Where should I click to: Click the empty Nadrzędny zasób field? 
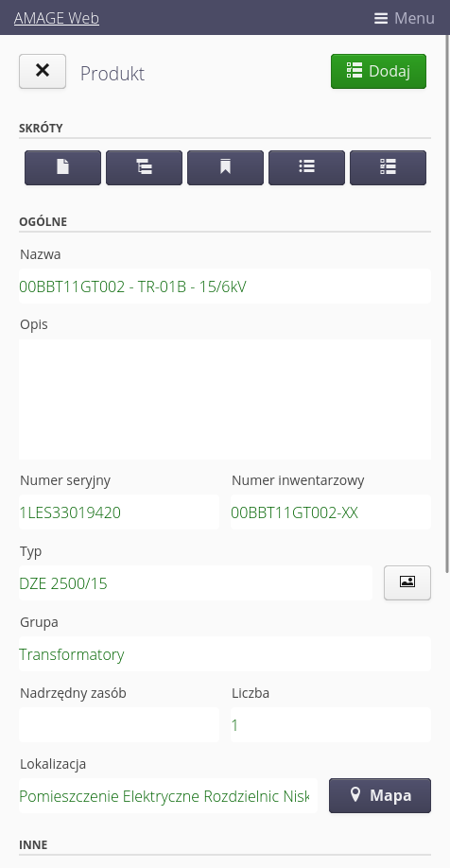(119, 724)
